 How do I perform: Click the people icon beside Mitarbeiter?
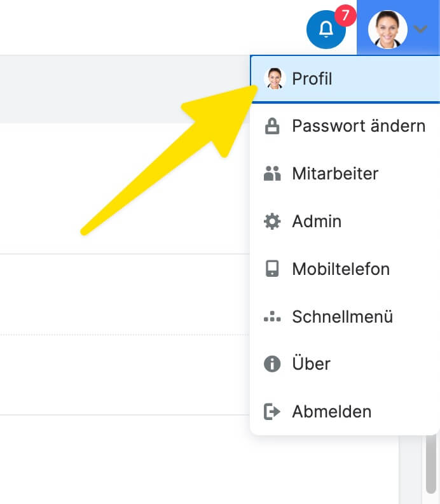point(272,173)
